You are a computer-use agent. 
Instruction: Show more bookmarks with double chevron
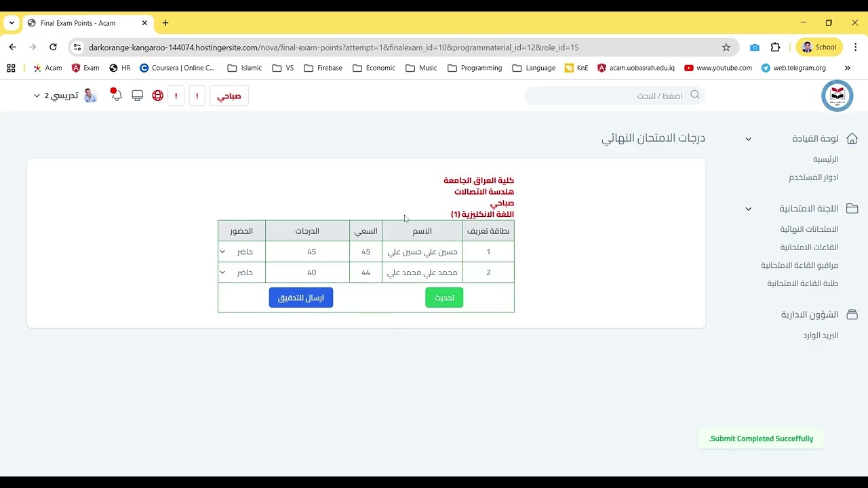coord(847,68)
